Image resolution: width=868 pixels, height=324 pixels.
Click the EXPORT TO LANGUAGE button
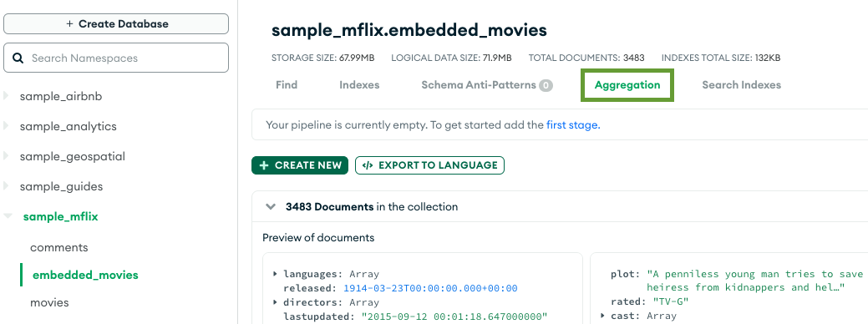coord(429,165)
